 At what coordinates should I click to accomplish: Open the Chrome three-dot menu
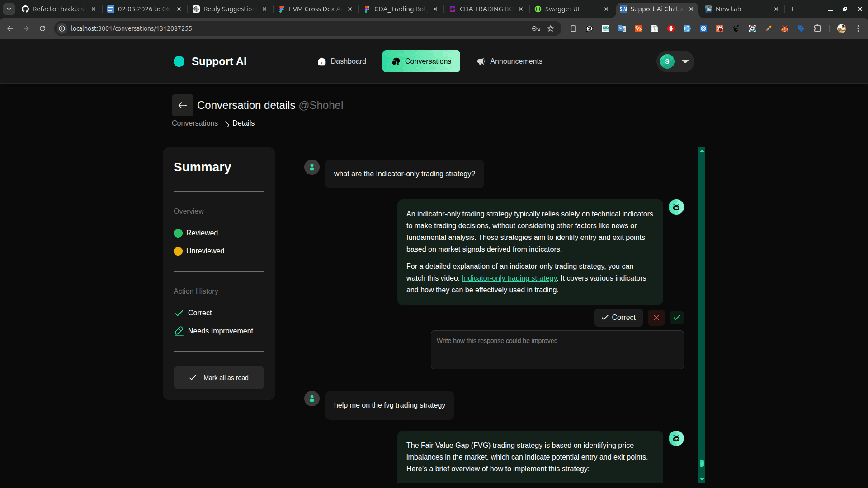[x=858, y=28]
